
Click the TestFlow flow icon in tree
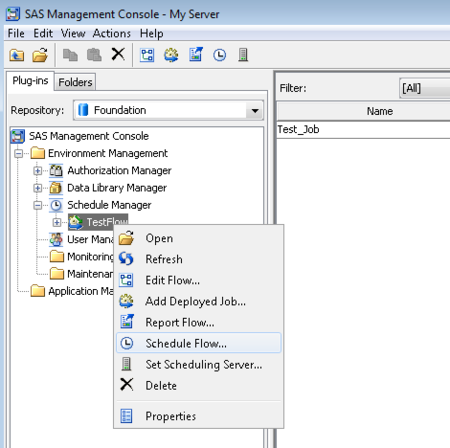click(76, 222)
